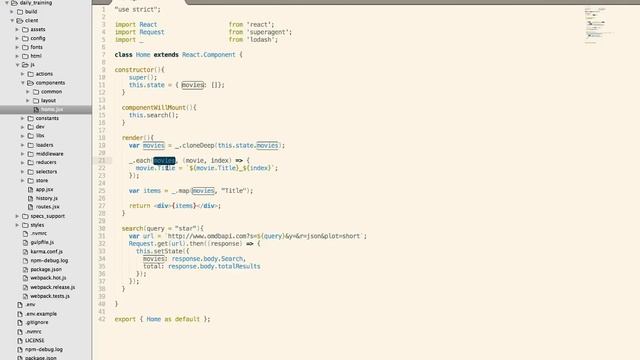Click cloneDeep on line 19
This screenshot has width=640, height=360.
click(x=197, y=145)
